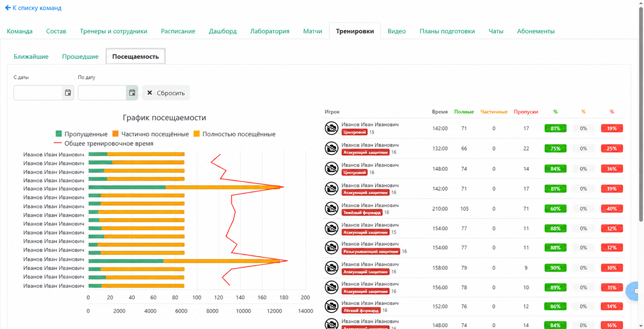Viewport: 644px width, 329px height.
Task: Click avatar icon of Тяжёлый форвард player
Action: [x=332, y=209]
